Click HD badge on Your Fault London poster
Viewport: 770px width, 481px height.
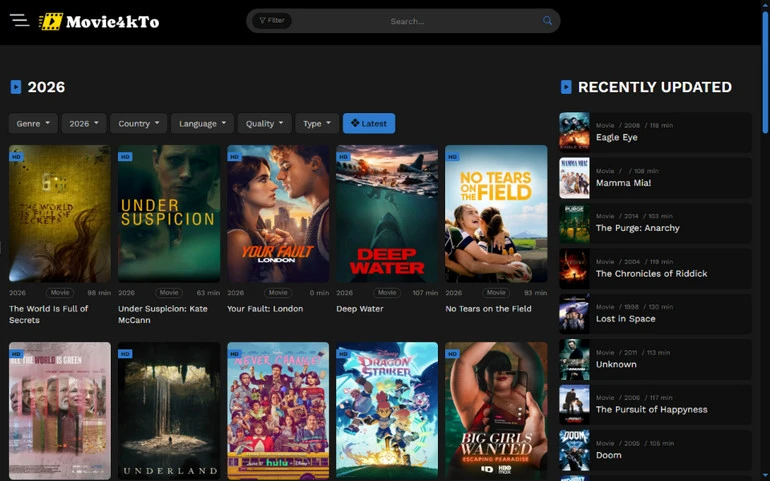coord(234,157)
